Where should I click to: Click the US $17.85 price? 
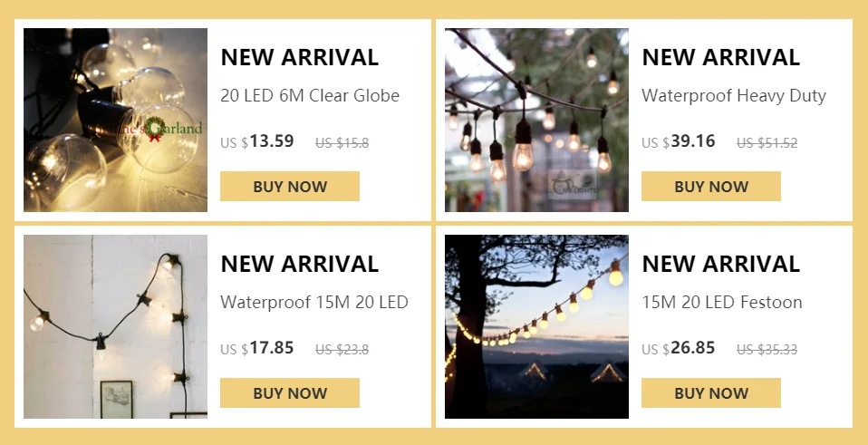pos(257,348)
